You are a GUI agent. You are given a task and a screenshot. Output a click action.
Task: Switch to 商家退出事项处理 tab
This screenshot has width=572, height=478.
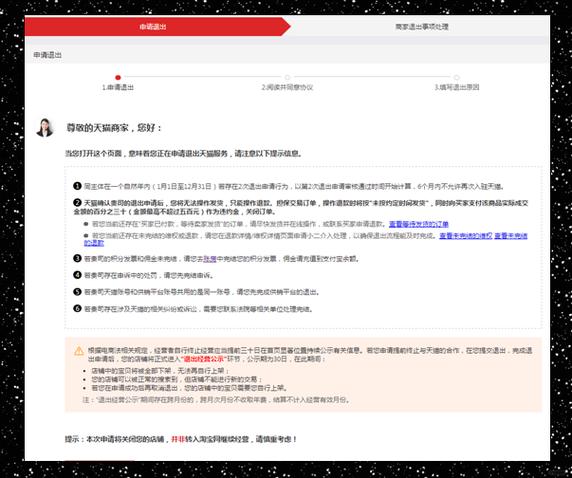click(422, 27)
